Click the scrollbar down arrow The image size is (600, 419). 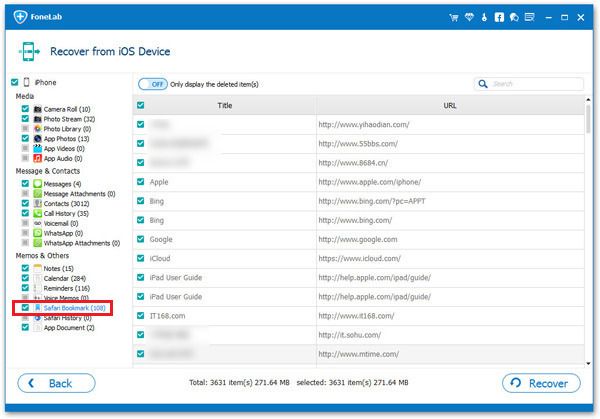click(588, 364)
